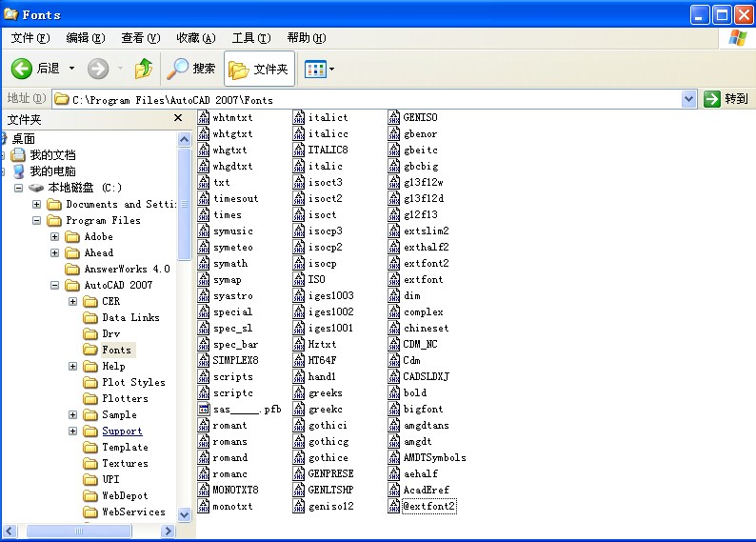Select the symusic font file icon

point(204,231)
